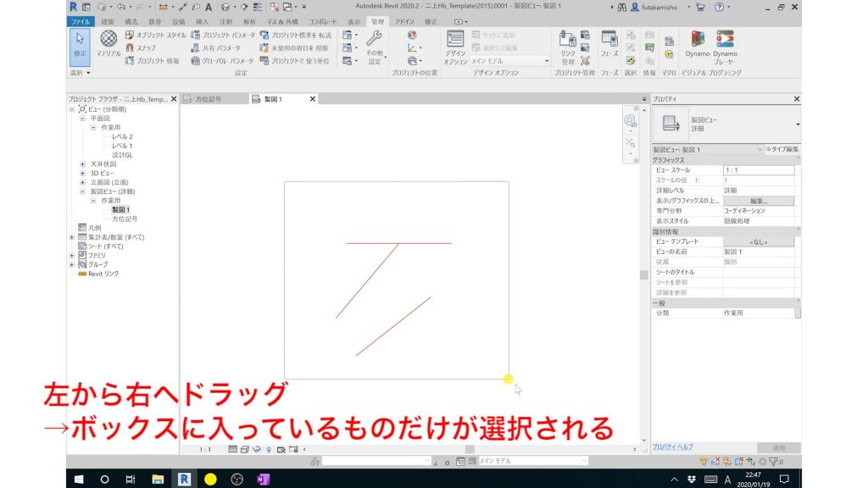Select the オブジェクト スタイル tool
This screenshot has height=488, width=868.
click(162, 36)
